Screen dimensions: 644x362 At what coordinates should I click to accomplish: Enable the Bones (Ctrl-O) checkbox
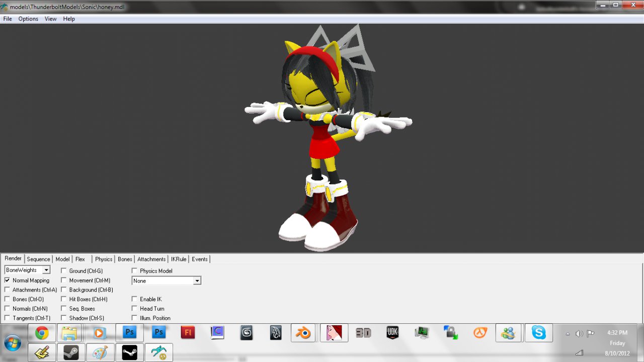pyautogui.click(x=7, y=299)
